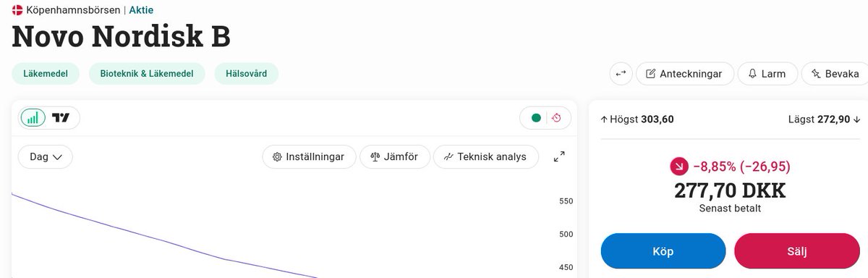Screen dimensions: 868x278
Task: Open Teknisk analys
Action: (486, 157)
